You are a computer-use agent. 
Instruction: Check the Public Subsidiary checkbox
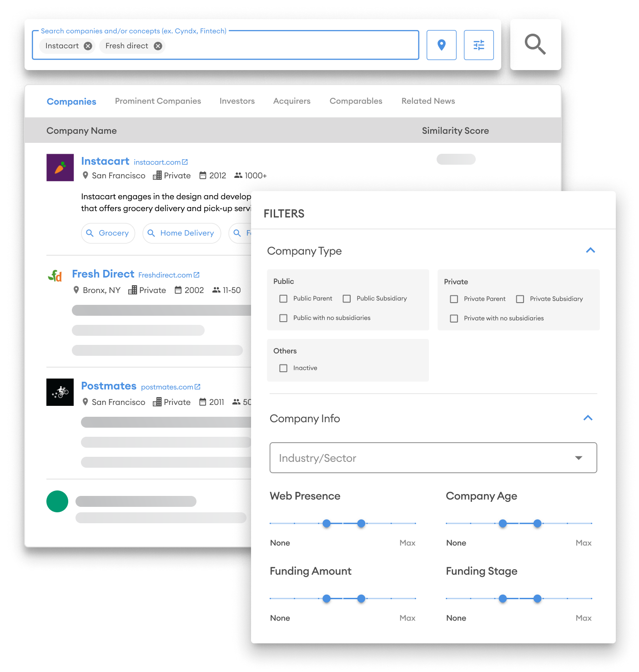click(347, 298)
